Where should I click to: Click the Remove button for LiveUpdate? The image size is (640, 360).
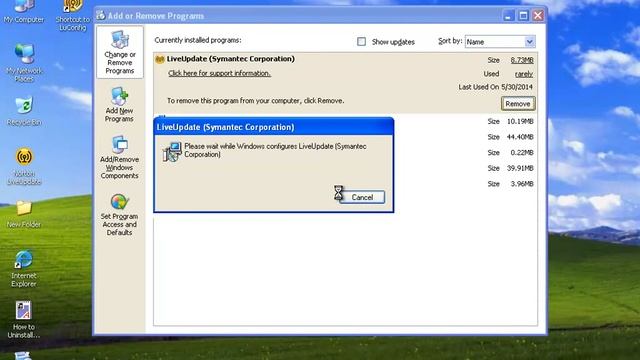pos(518,104)
